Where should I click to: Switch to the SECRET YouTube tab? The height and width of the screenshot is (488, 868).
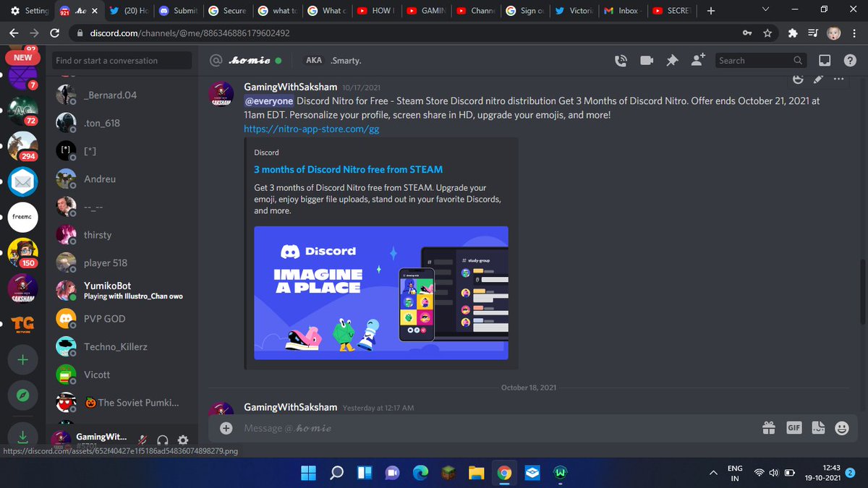click(x=672, y=11)
